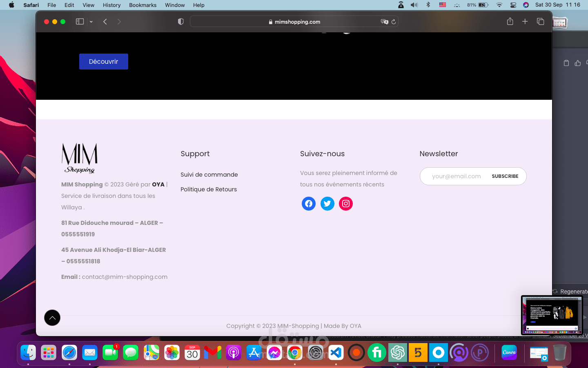Screen dimensions: 588x368
Task: Open the Instagram social icon
Action: (x=346, y=204)
